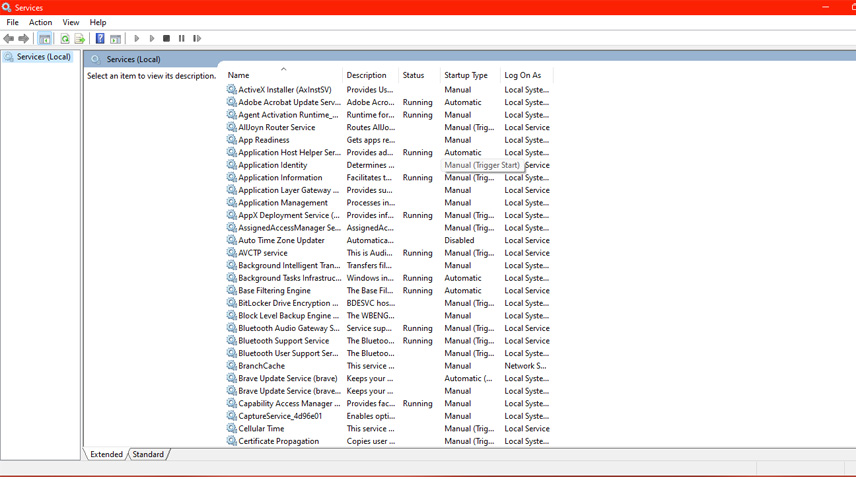
Task: Select the Application Layer Gateway service
Action: pyautogui.click(x=388, y=190)
